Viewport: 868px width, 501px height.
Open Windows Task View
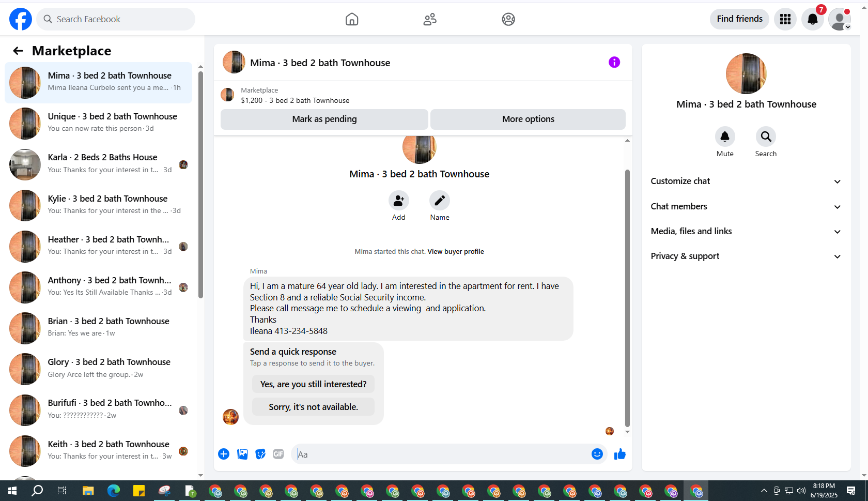pyautogui.click(x=62, y=491)
